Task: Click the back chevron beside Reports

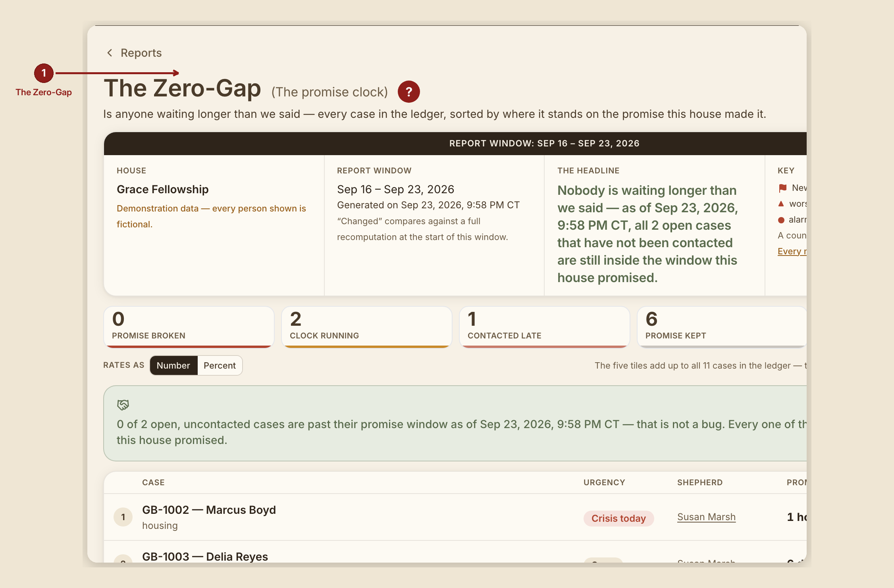Action: (x=110, y=53)
